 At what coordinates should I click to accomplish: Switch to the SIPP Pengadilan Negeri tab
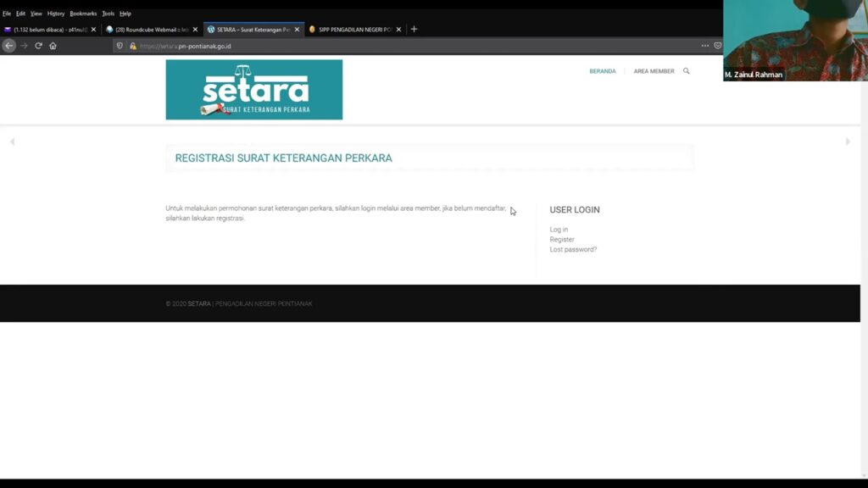pyautogui.click(x=354, y=30)
